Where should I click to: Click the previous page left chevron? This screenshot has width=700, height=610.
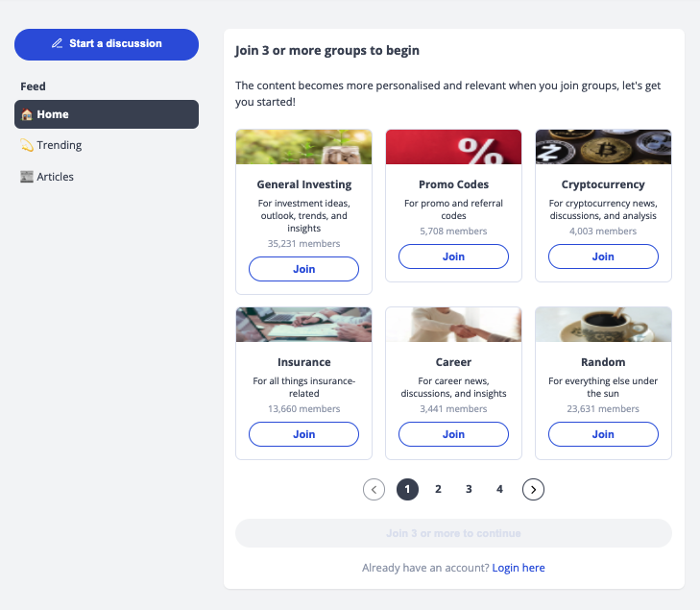coord(374,489)
